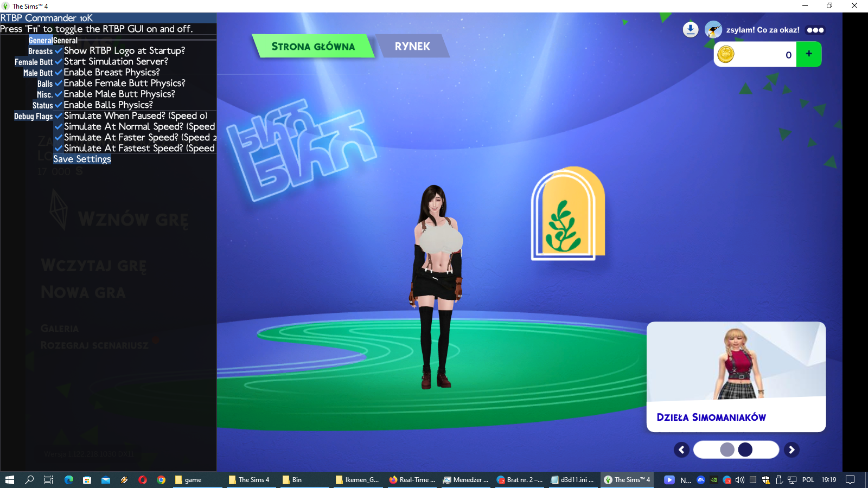Open the three-dot options menu
The image size is (868, 488).
[x=815, y=30]
